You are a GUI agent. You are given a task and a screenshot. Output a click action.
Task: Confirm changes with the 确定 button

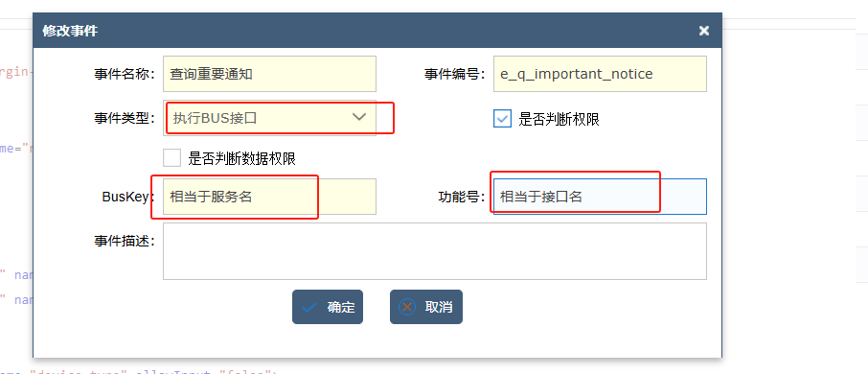(328, 307)
